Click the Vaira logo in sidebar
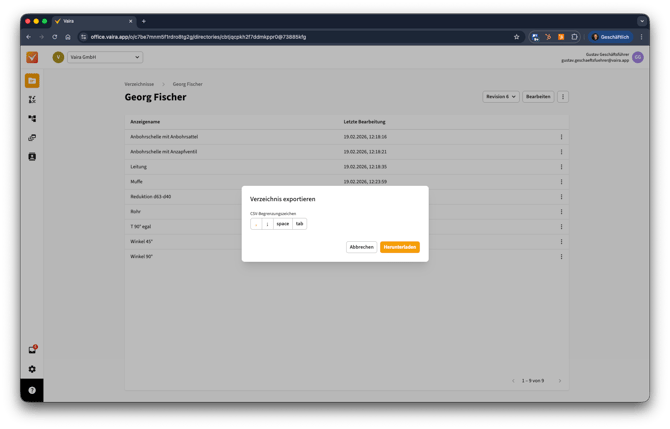Viewport: 670px width, 429px height. click(x=32, y=58)
